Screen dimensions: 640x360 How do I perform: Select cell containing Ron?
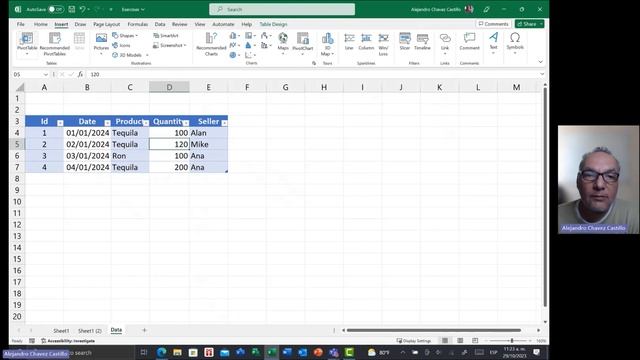coord(130,156)
